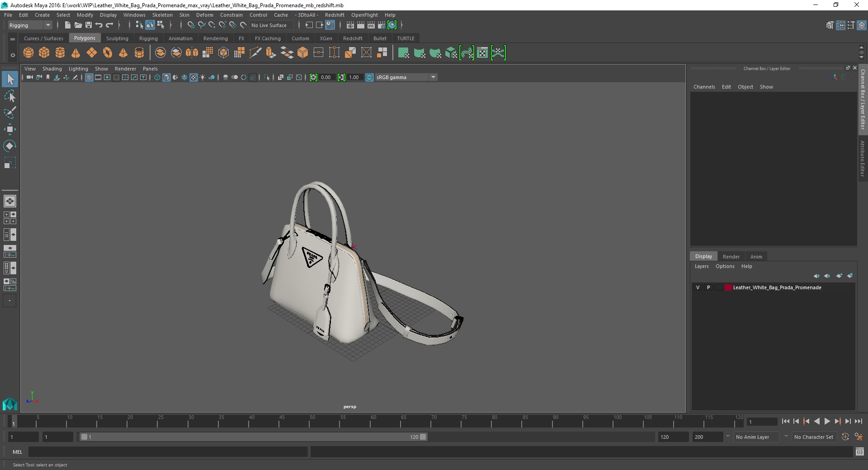Open the Redshift menu
This screenshot has width=868, height=470.
point(335,15)
